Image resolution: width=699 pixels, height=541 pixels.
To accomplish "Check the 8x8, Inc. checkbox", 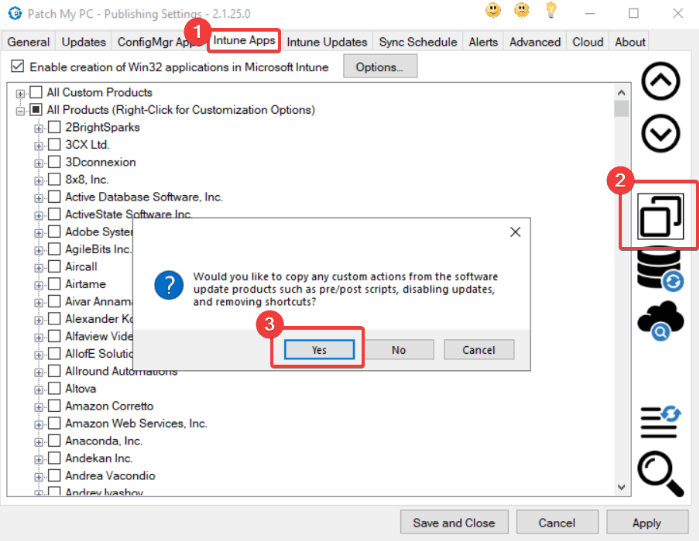I will [x=54, y=179].
